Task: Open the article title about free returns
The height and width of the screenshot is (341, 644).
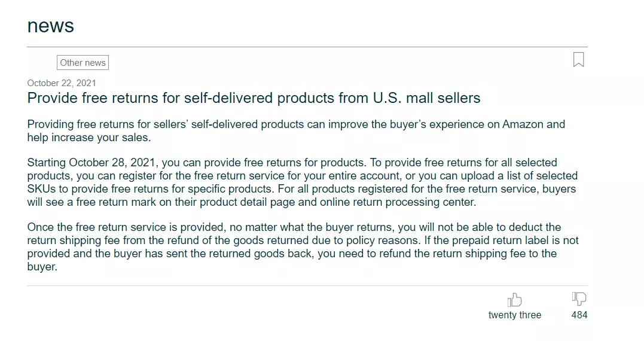Action: [254, 98]
